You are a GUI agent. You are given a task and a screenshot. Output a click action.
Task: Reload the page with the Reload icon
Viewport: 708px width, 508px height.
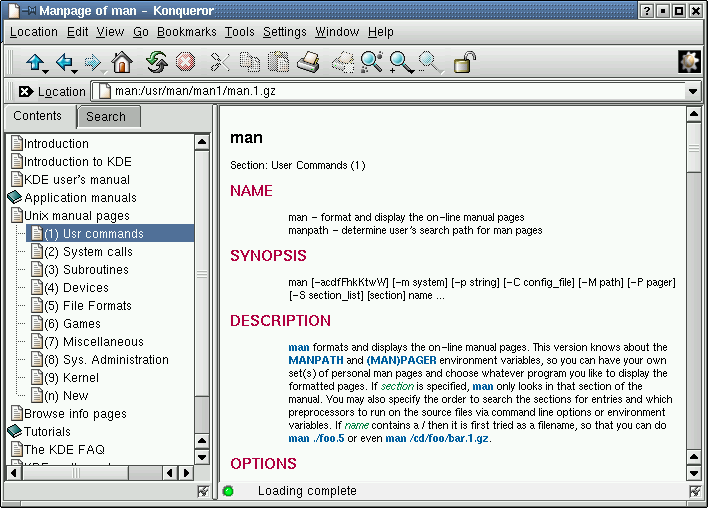pyautogui.click(x=156, y=63)
